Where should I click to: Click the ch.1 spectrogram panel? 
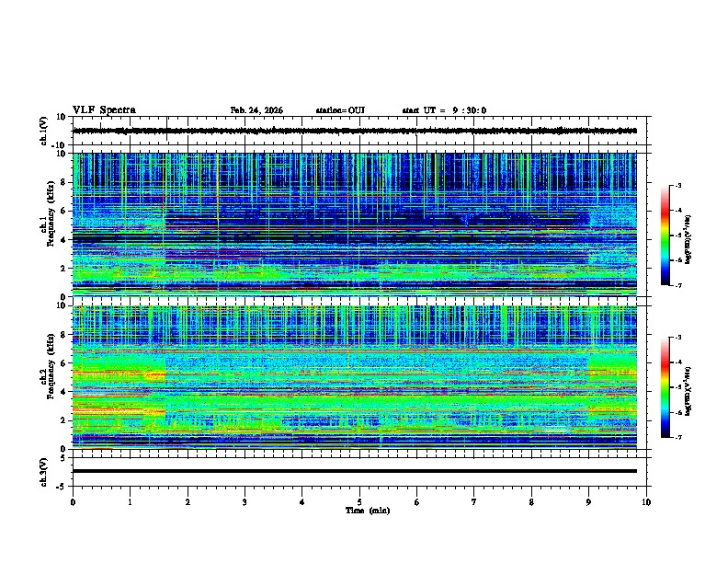(x=355, y=224)
